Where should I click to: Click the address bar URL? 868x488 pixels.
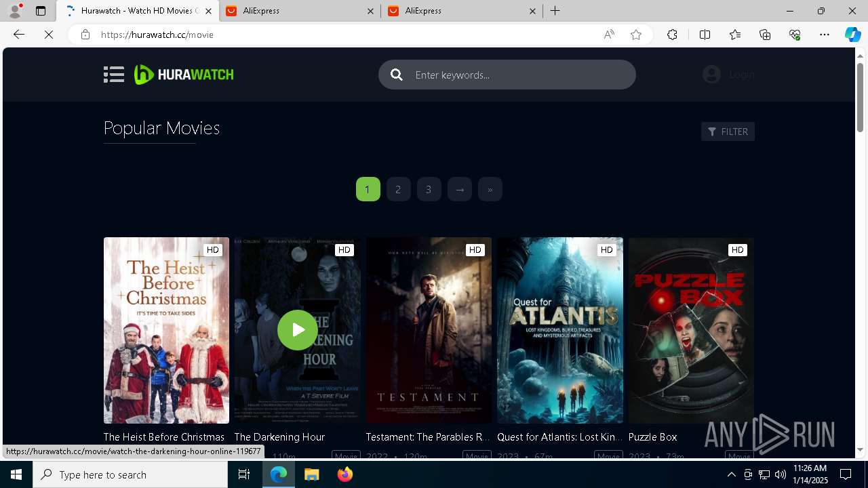(x=157, y=35)
